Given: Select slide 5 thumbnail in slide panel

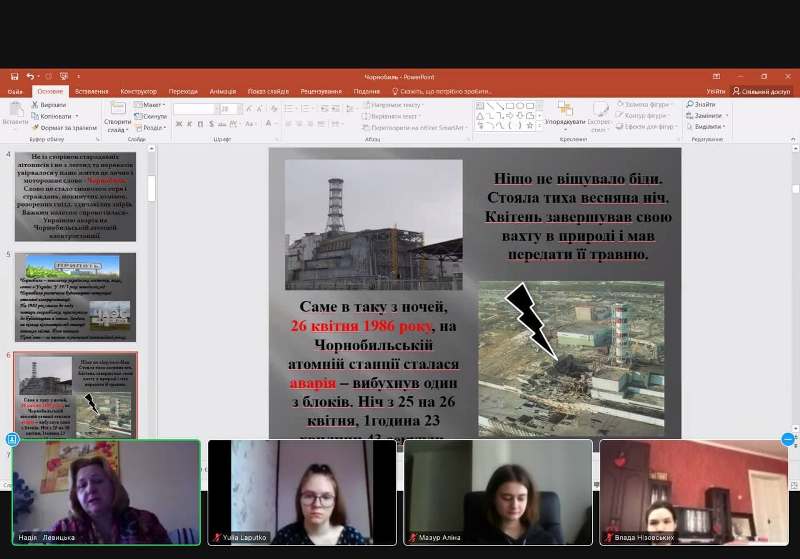Looking at the screenshot, I should tap(75, 297).
